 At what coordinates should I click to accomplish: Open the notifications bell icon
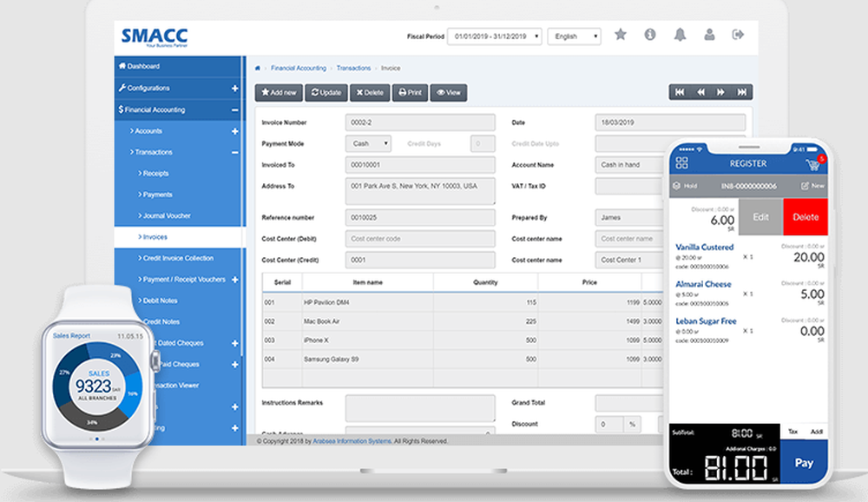coord(680,35)
